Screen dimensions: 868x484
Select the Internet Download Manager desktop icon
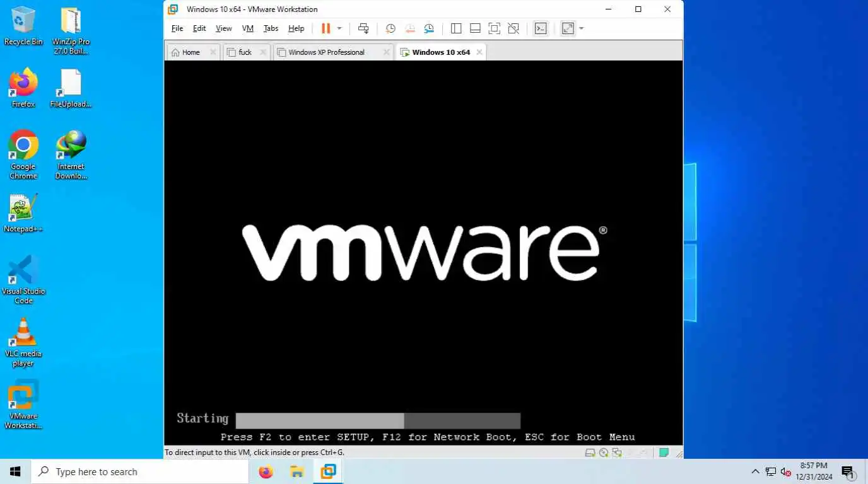coord(71,155)
